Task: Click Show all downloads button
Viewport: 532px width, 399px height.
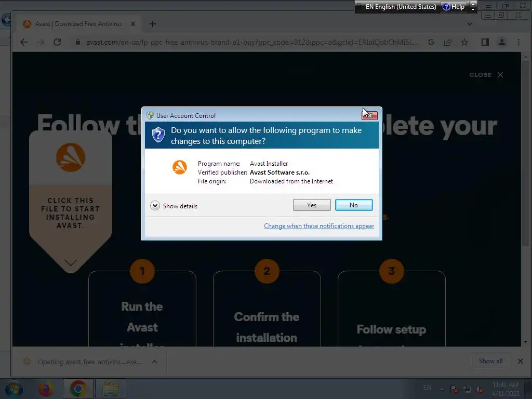Action: click(490, 361)
